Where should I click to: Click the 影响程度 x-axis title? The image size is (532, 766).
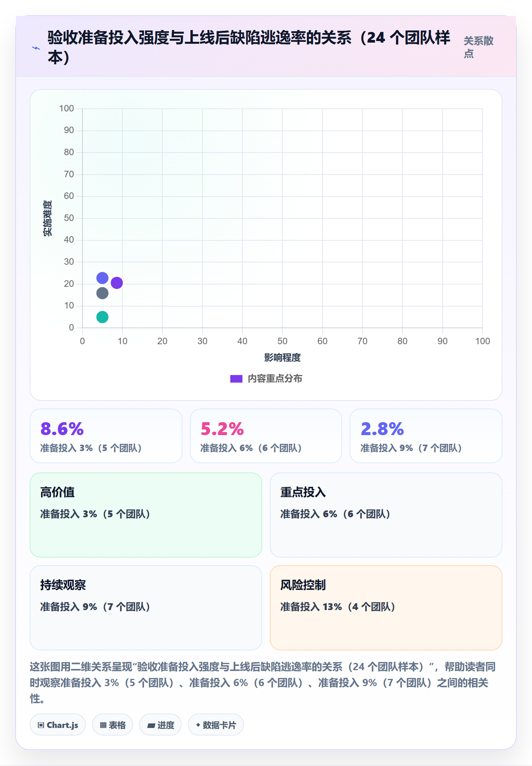click(x=282, y=358)
